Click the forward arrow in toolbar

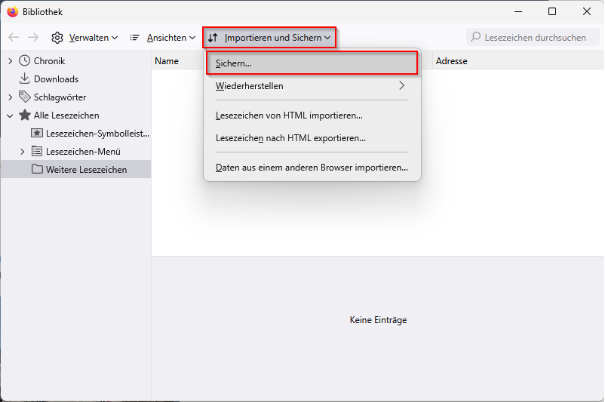[33, 37]
